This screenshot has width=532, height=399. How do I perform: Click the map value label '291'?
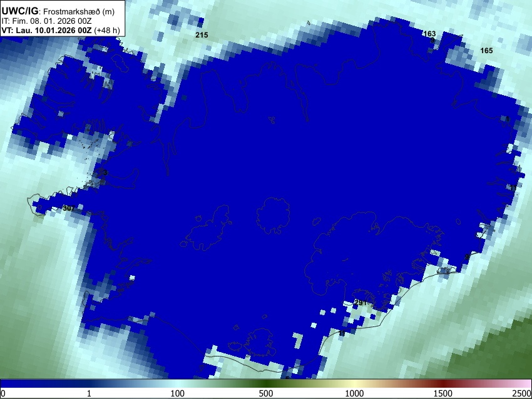click(x=361, y=303)
